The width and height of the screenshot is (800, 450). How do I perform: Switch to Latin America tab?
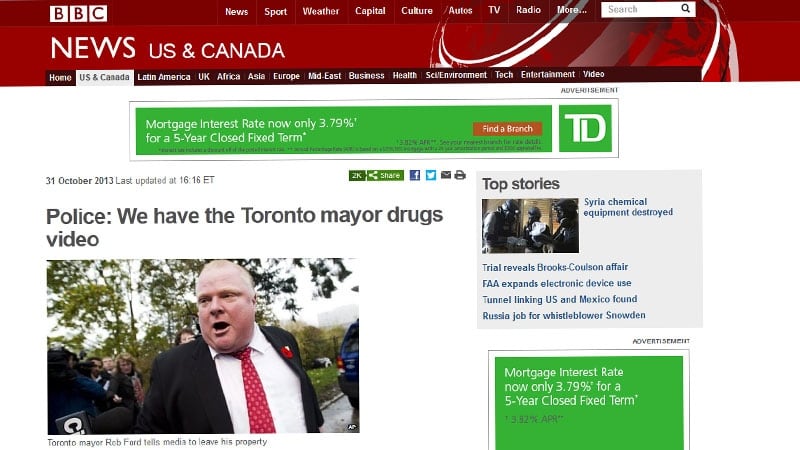click(x=164, y=77)
